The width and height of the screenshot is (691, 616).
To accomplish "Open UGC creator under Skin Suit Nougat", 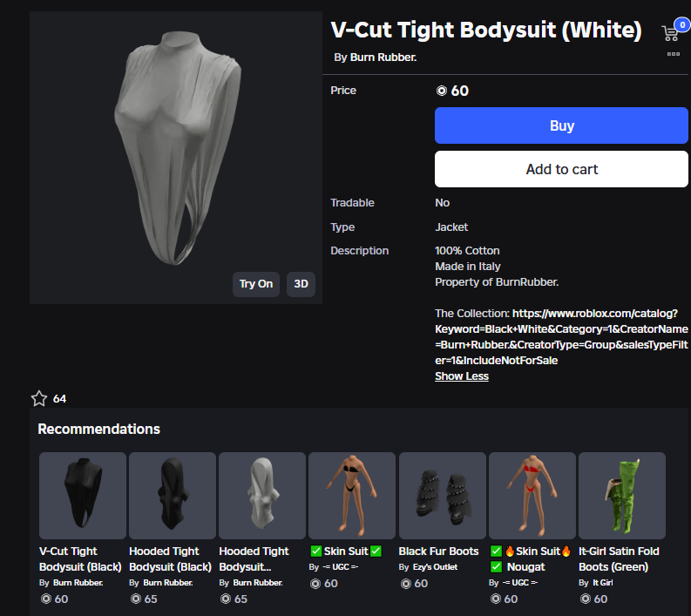I will pos(520,583).
